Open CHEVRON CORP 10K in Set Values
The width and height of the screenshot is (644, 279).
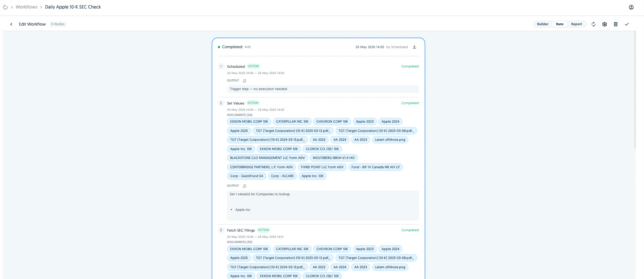[332, 122]
